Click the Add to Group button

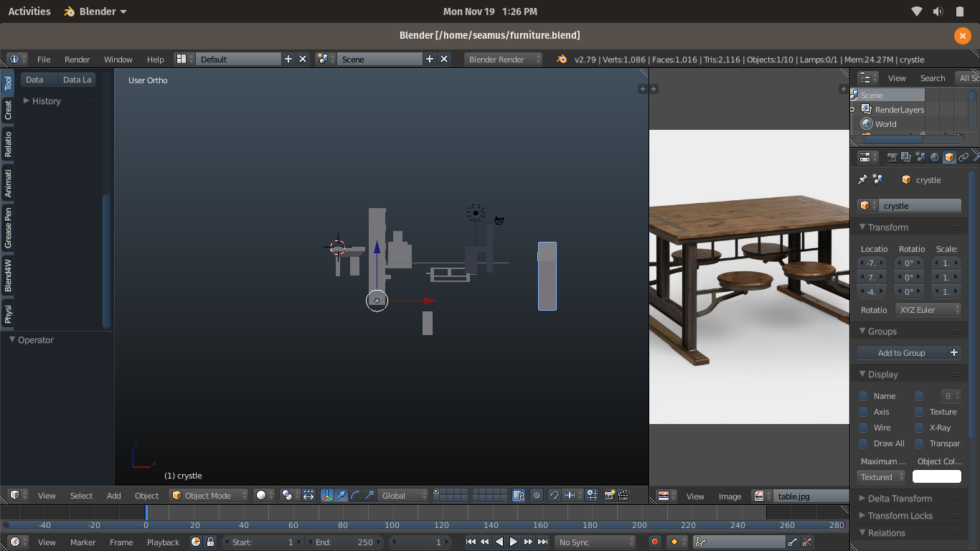[902, 353]
